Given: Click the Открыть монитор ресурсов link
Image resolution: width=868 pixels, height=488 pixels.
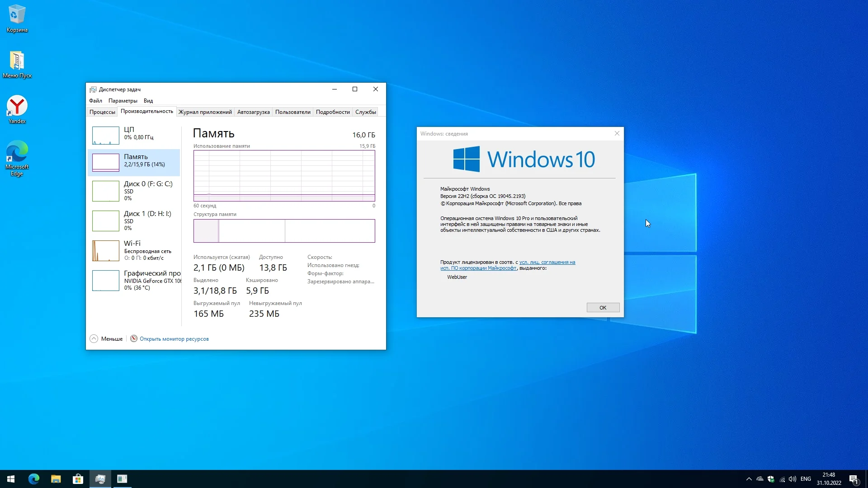Looking at the screenshot, I should [x=174, y=339].
